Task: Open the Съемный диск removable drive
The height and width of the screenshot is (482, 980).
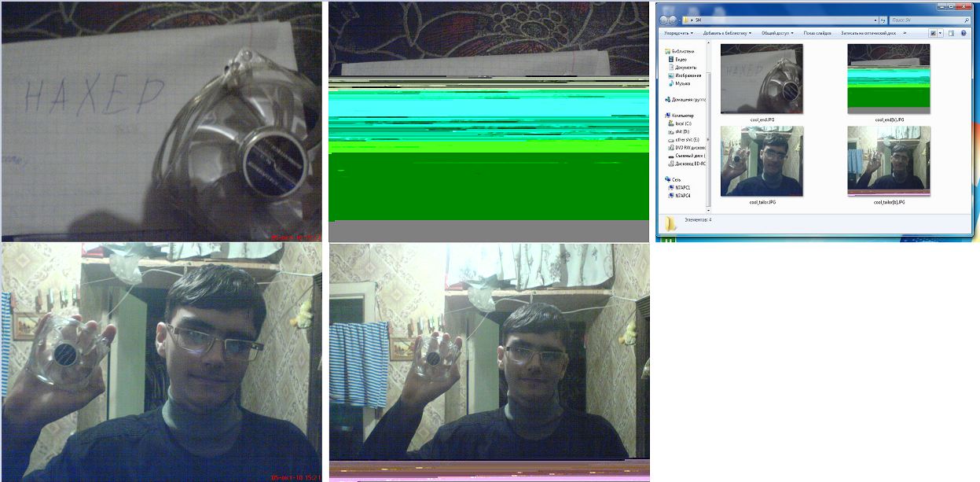Action: pyautogui.click(x=688, y=155)
